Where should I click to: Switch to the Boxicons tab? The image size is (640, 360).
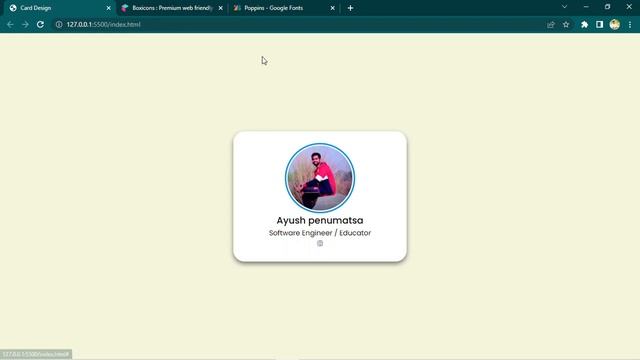pyautogui.click(x=172, y=8)
